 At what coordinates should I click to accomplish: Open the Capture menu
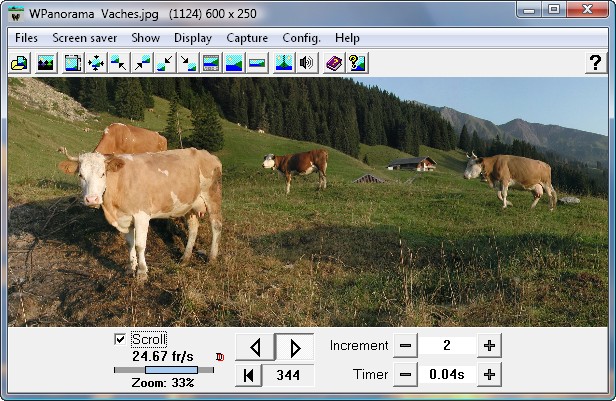[x=247, y=38]
